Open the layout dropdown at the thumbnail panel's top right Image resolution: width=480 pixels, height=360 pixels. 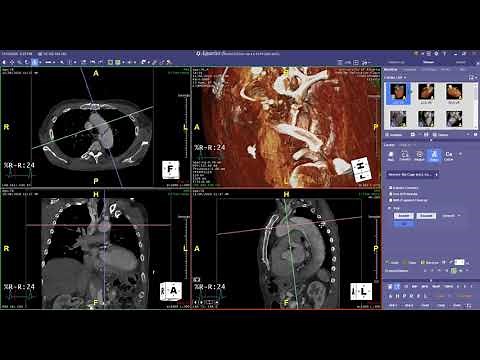pyautogui.click(x=472, y=77)
